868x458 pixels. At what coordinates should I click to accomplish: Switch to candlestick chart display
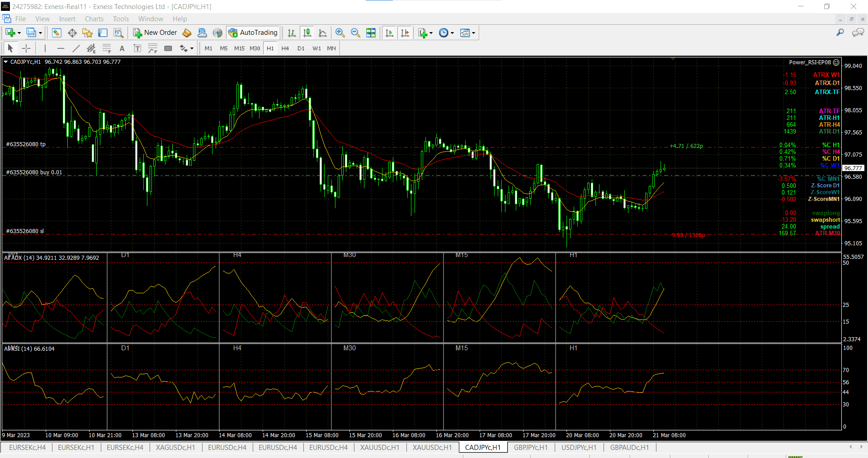pos(307,33)
